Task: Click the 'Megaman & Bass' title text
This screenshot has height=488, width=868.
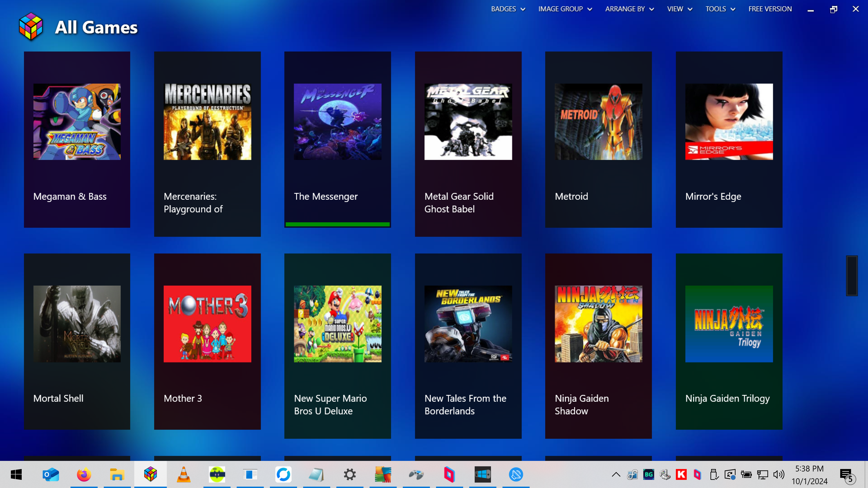Action: pyautogui.click(x=70, y=196)
